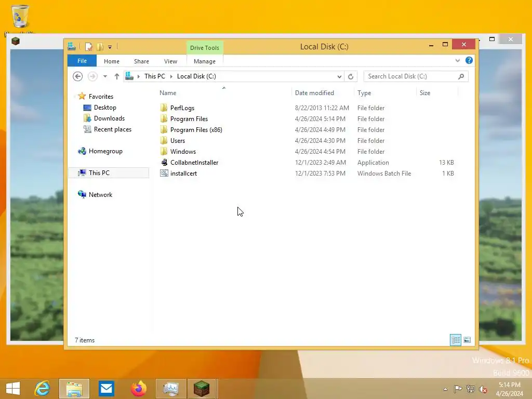The height and width of the screenshot is (399, 532).
Task: Click 8/22/2013 11:22 AM date cell
Action: click(322, 108)
